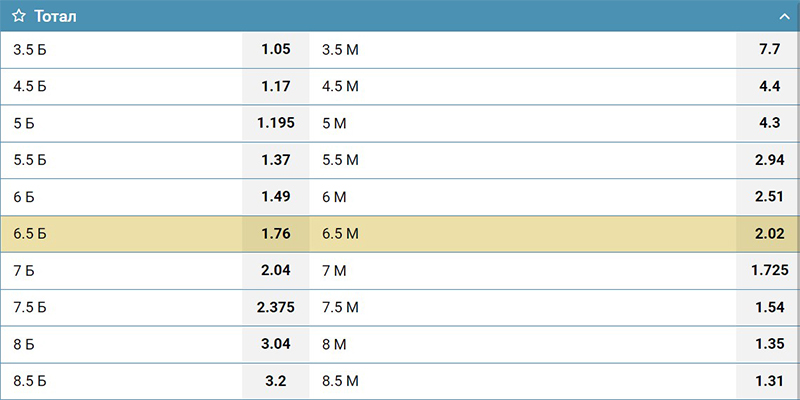Bet on 6 М at 2.51
The image size is (800, 400).
[768, 197]
